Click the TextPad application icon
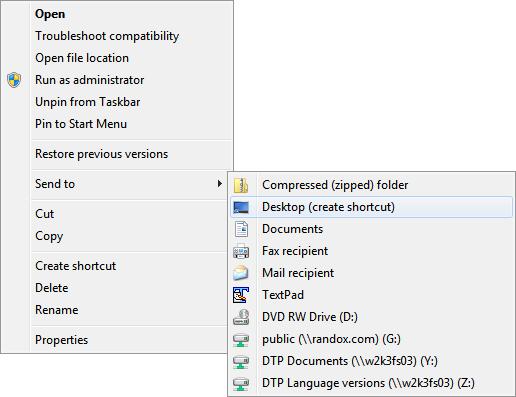The width and height of the screenshot is (516, 397). coord(241,295)
